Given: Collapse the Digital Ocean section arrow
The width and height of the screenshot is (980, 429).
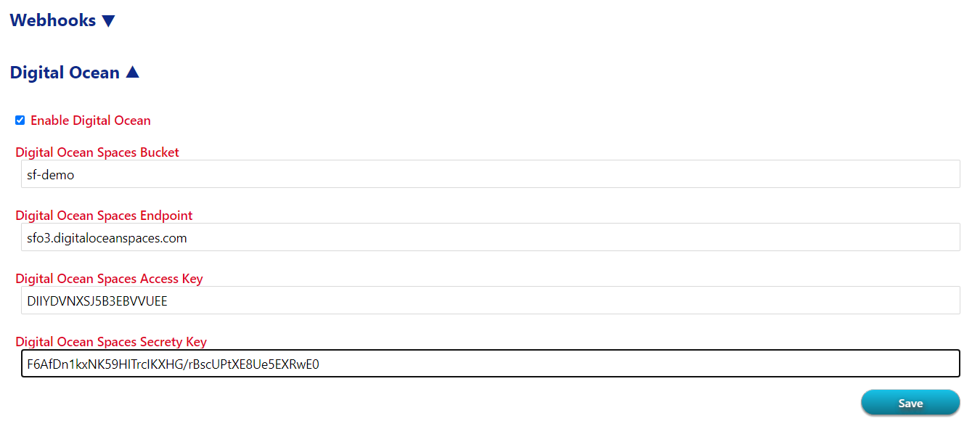Looking at the screenshot, I should click(132, 73).
